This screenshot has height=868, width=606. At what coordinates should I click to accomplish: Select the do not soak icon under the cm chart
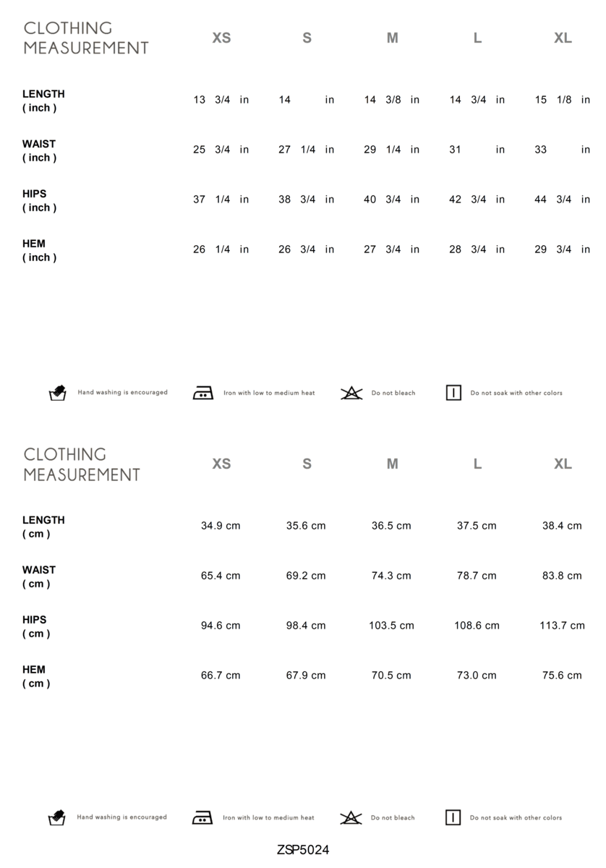(453, 817)
